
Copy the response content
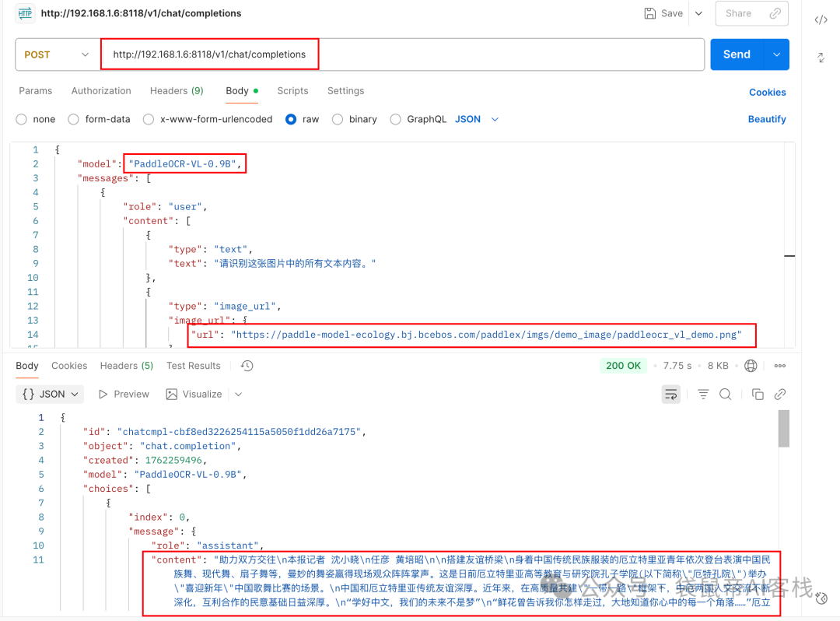click(x=758, y=394)
